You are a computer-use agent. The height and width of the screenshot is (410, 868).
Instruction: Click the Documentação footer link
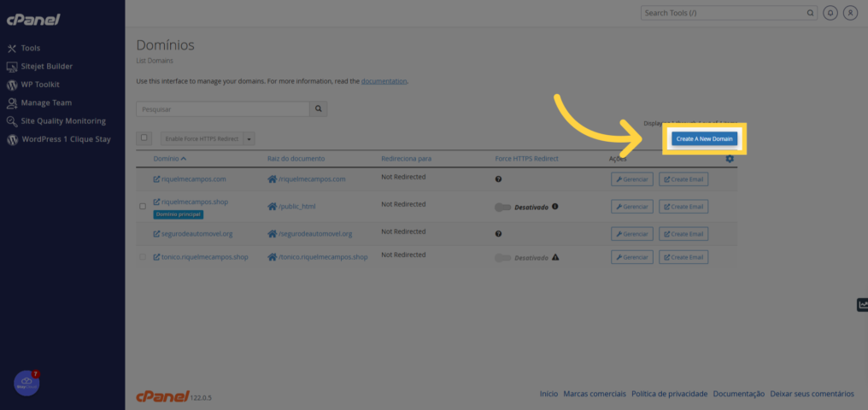(x=739, y=394)
